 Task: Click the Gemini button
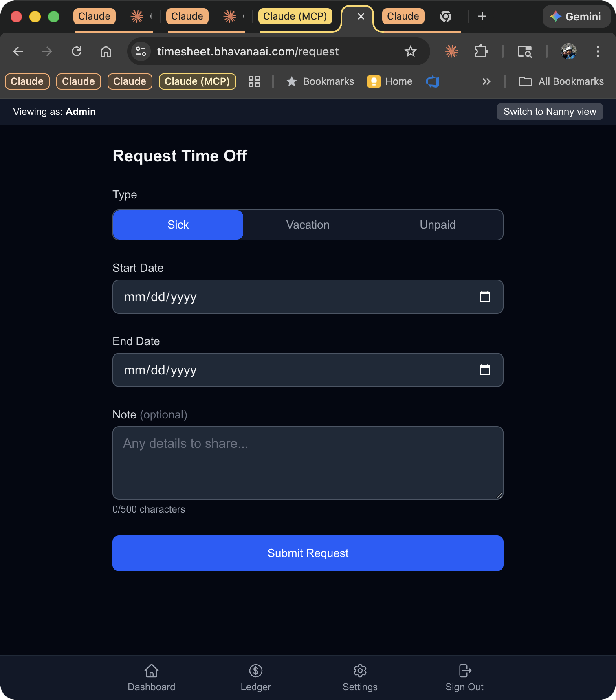coord(576,17)
